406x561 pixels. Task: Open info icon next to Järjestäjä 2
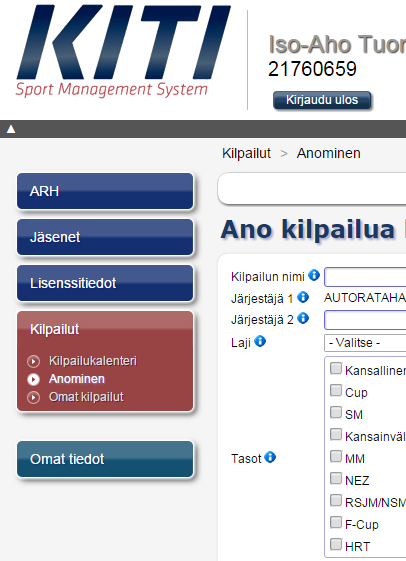point(303,318)
